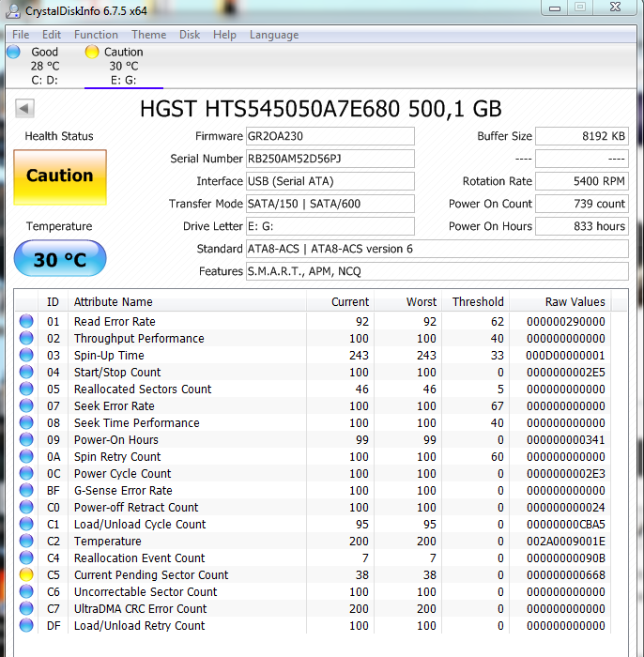This screenshot has width=644, height=657.
Task: Click the Worst column header
Action: point(407,301)
